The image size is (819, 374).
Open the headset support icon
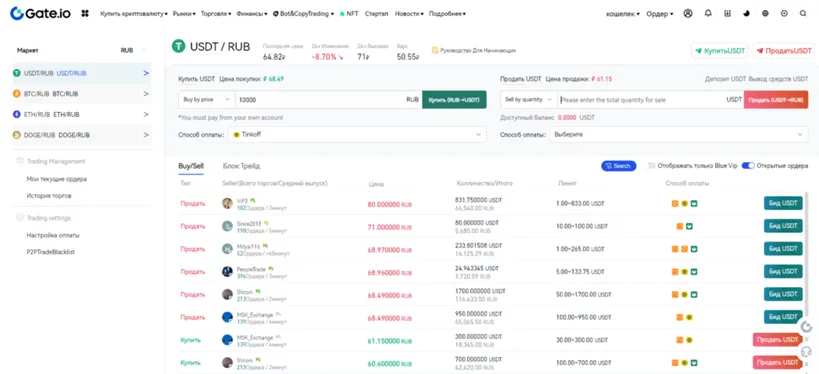point(806,352)
